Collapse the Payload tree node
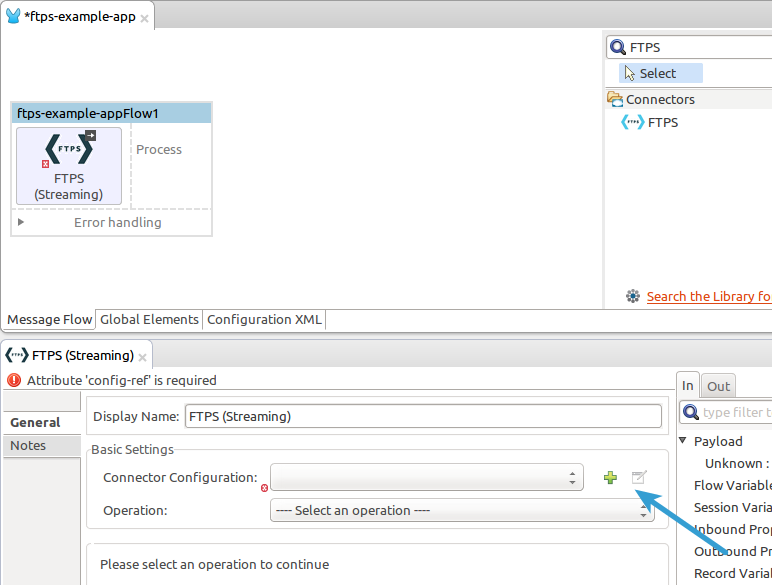Image resolution: width=772 pixels, height=585 pixels. coord(684,441)
